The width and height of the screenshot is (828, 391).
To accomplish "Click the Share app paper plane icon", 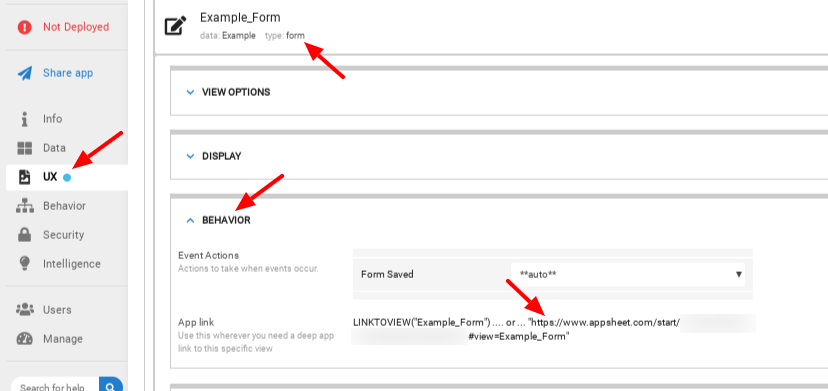I will coord(24,73).
